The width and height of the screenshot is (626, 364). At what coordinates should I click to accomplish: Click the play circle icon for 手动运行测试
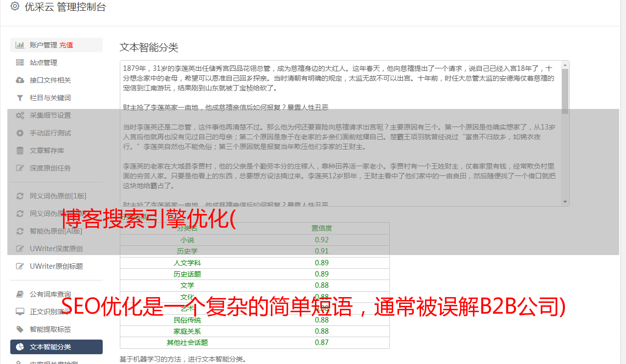tap(20, 133)
